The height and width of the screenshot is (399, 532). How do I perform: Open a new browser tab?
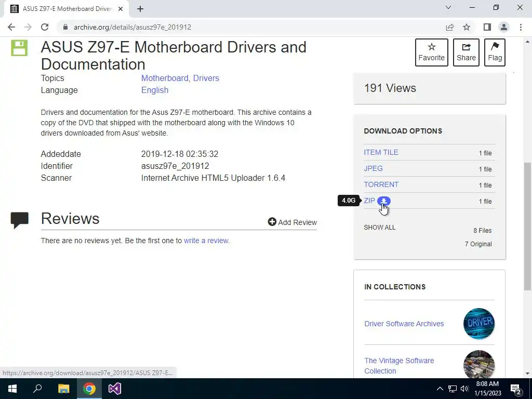pos(140,9)
